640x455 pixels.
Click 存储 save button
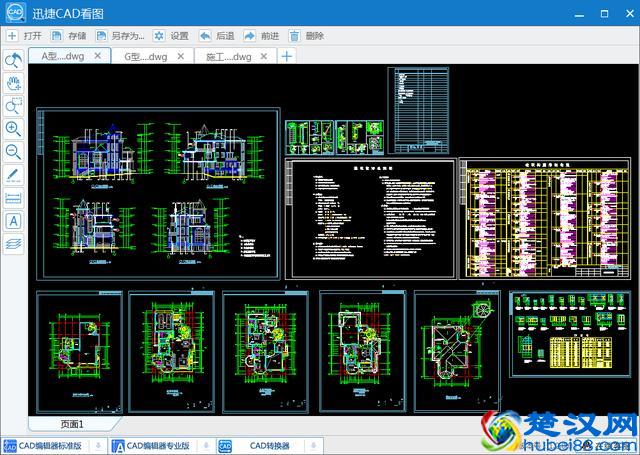coord(70,36)
